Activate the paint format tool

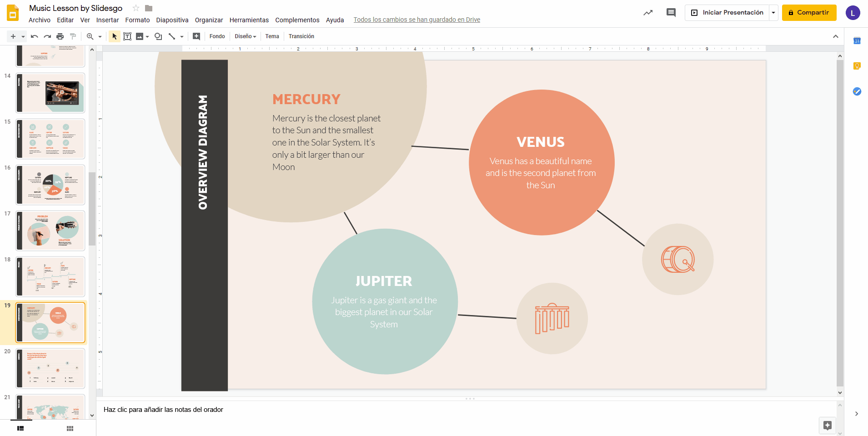[x=73, y=36]
